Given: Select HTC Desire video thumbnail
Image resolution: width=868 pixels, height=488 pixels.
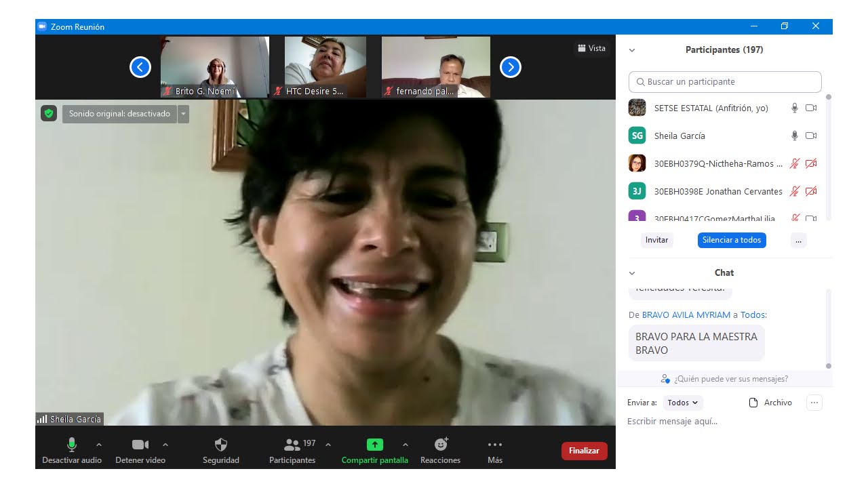Looking at the screenshot, I should (x=325, y=67).
